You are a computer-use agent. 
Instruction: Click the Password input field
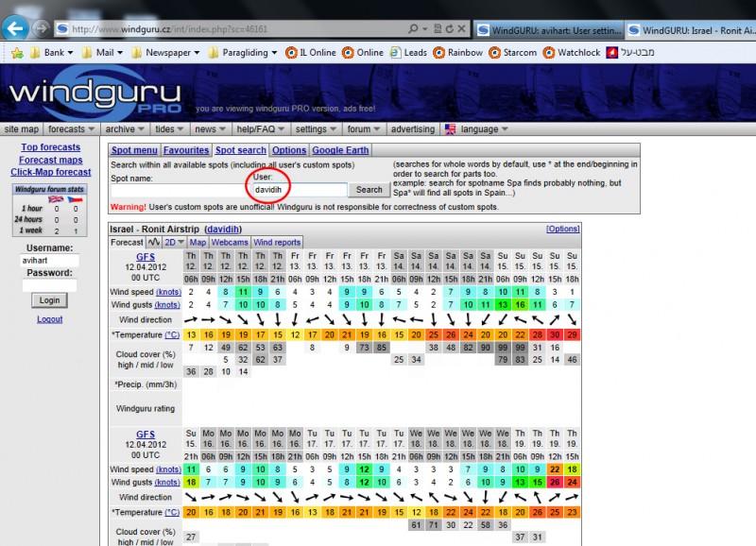coord(49,285)
